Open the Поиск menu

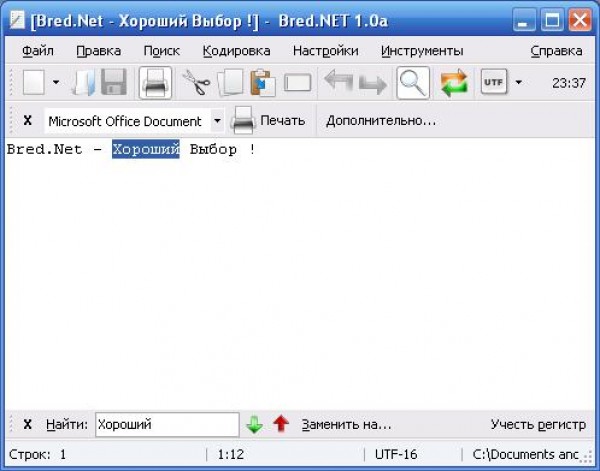[161, 51]
